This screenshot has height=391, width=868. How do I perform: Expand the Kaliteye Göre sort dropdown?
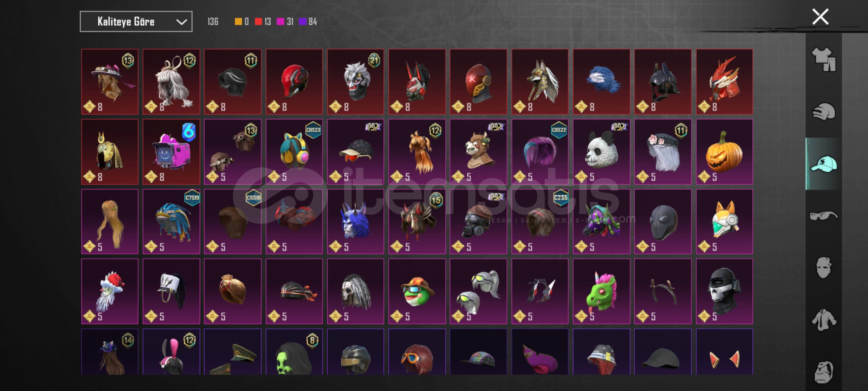coord(136,22)
